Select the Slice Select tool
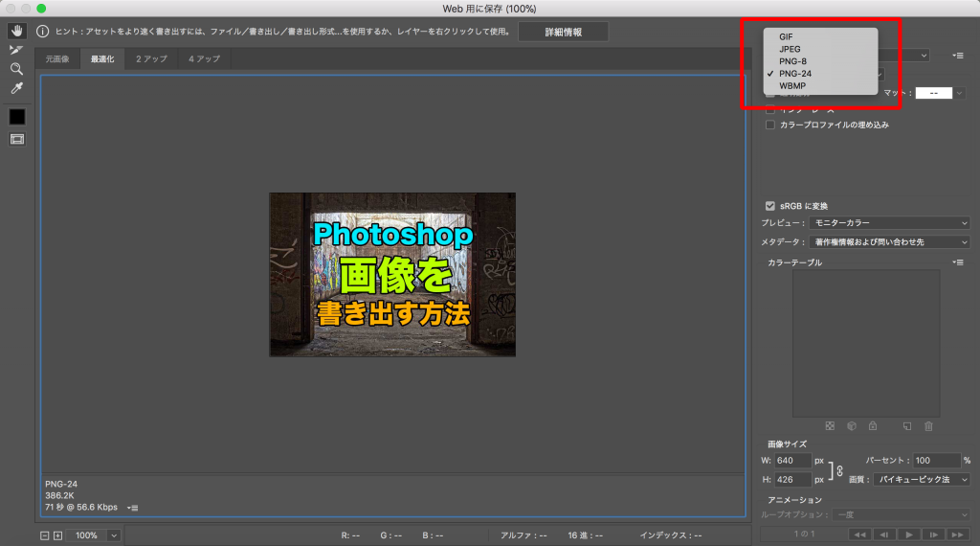 pyautogui.click(x=17, y=50)
